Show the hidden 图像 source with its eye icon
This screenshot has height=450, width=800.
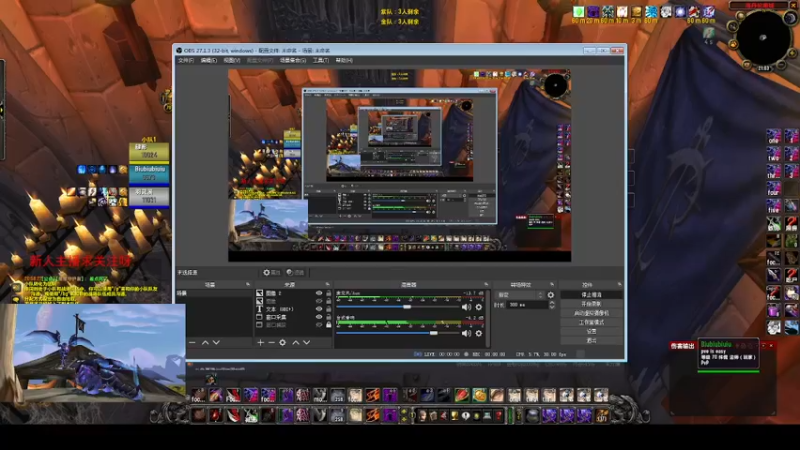pos(319,301)
